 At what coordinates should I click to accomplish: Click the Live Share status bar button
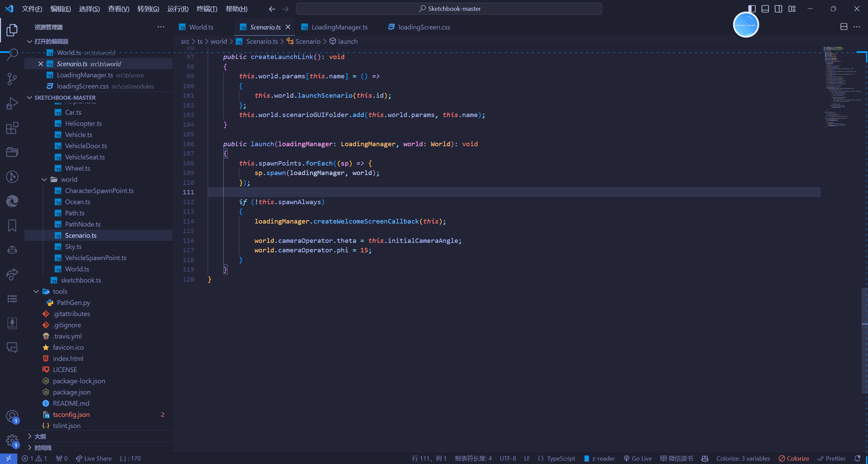pyautogui.click(x=94, y=458)
